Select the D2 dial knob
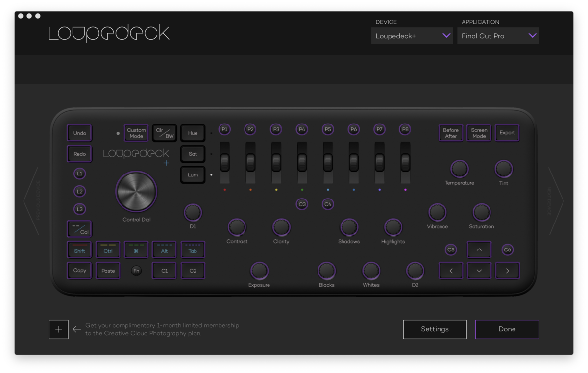The image size is (588, 373). (x=415, y=271)
